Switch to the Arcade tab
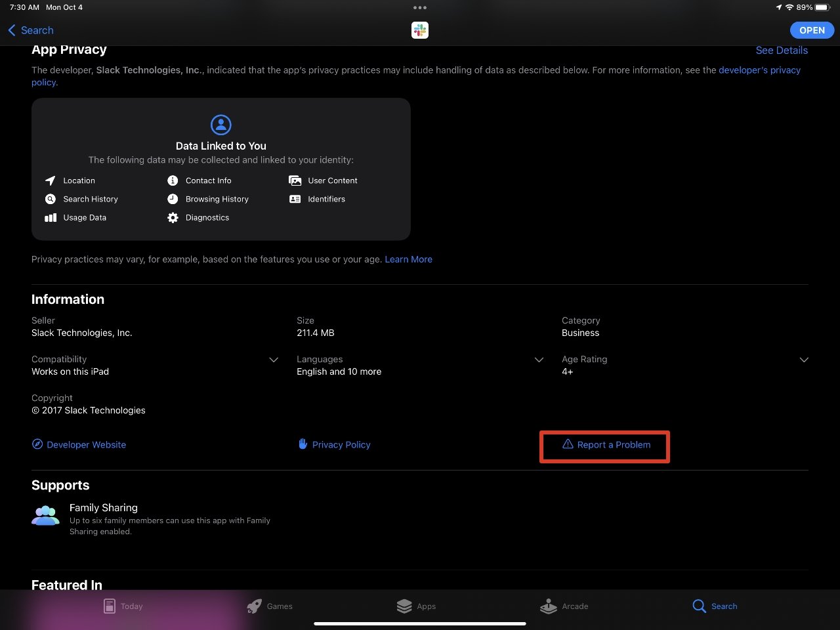Screen dimensions: 840x630 (x=564, y=606)
